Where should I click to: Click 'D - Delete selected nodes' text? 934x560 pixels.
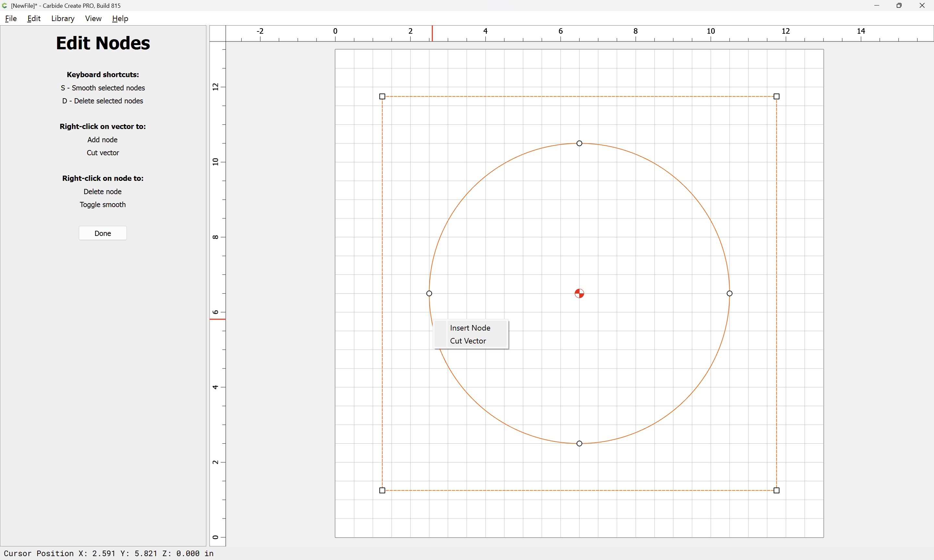coord(103,101)
